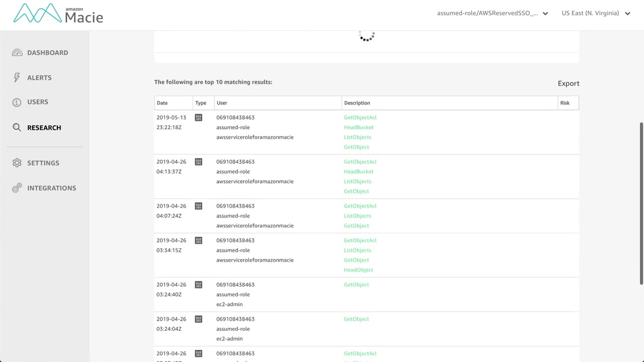Click the Settings gear icon
This screenshot has height=362, width=644.
17,163
